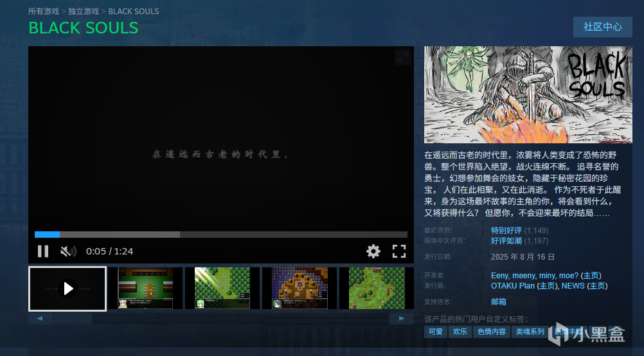Open the 社区中心 community hub
The image size is (644, 356).
tap(602, 27)
